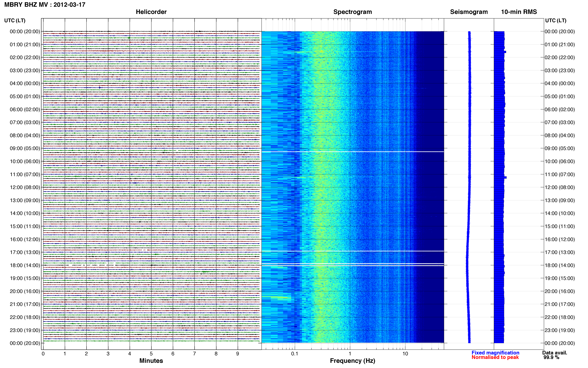588x368 pixels.
Task: Click left time label '04:00 (00:00)'
Action: point(25,83)
